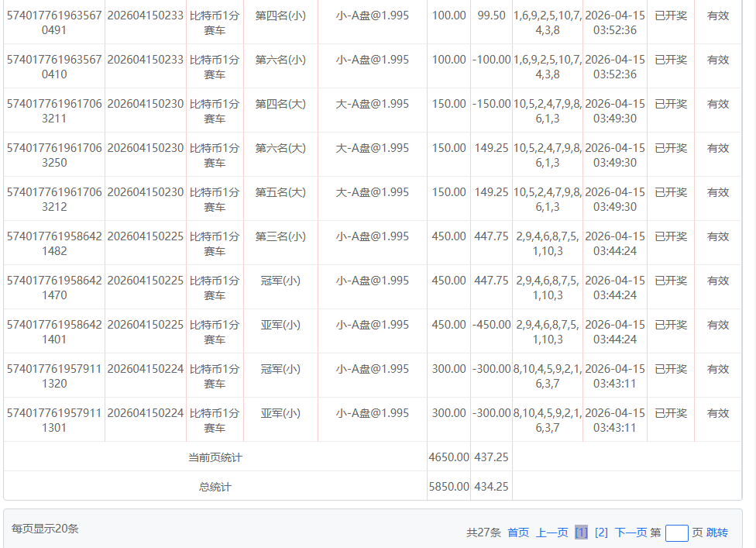Select page [1] in pagination
This screenshot has width=756, height=548.
[x=581, y=532]
